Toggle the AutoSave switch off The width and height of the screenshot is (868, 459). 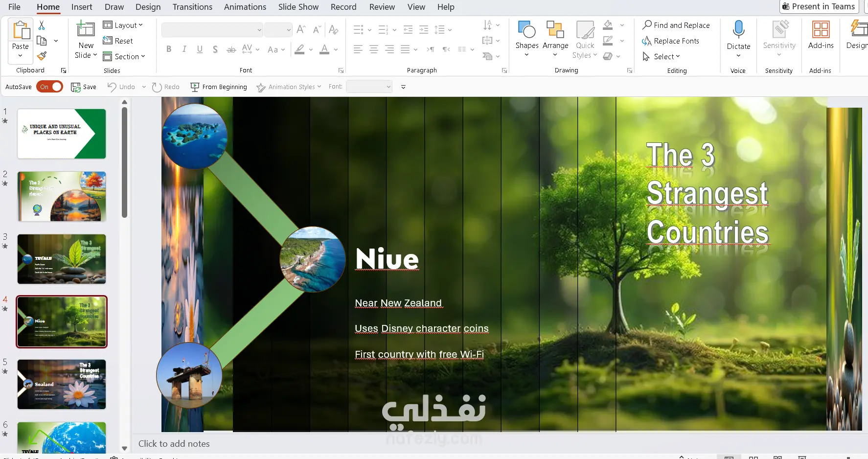(x=50, y=87)
